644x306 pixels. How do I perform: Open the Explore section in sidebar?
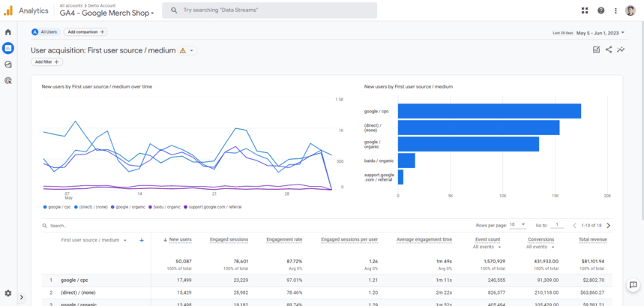(8, 64)
